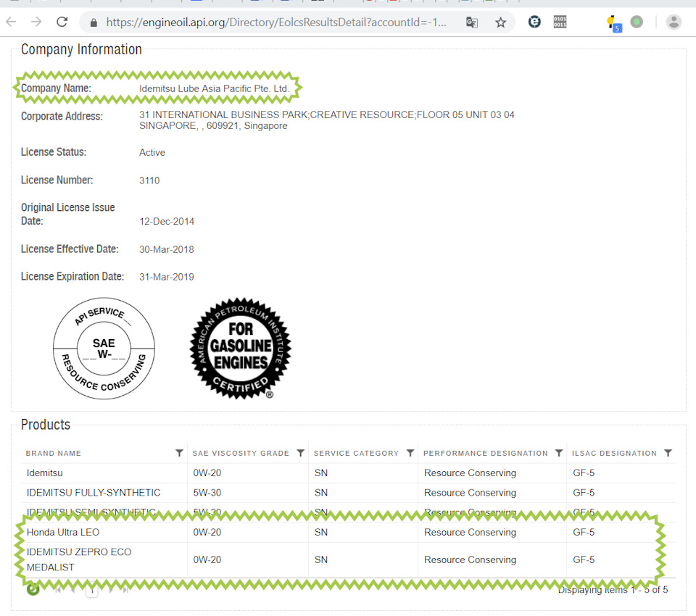Open filter for Service Category column
696x616 pixels.
pyautogui.click(x=410, y=453)
